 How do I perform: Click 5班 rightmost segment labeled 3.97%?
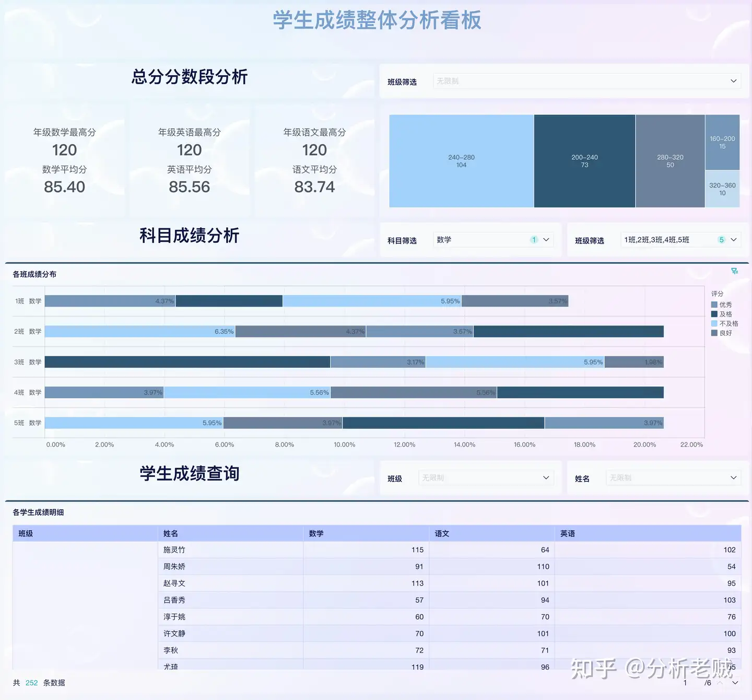coord(604,423)
